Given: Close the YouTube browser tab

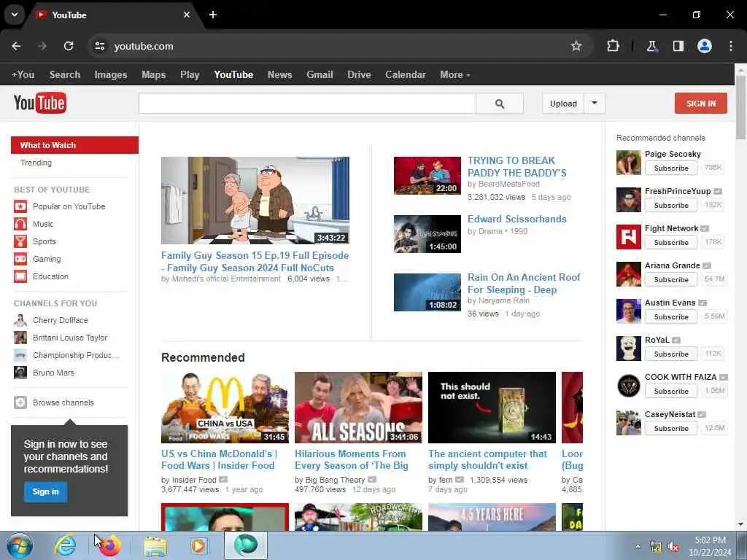Looking at the screenshot, I should pos(187,15).
